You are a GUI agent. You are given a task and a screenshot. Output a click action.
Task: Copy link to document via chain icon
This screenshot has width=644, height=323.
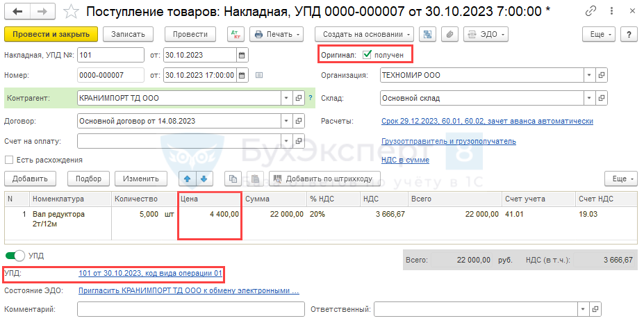591,11
